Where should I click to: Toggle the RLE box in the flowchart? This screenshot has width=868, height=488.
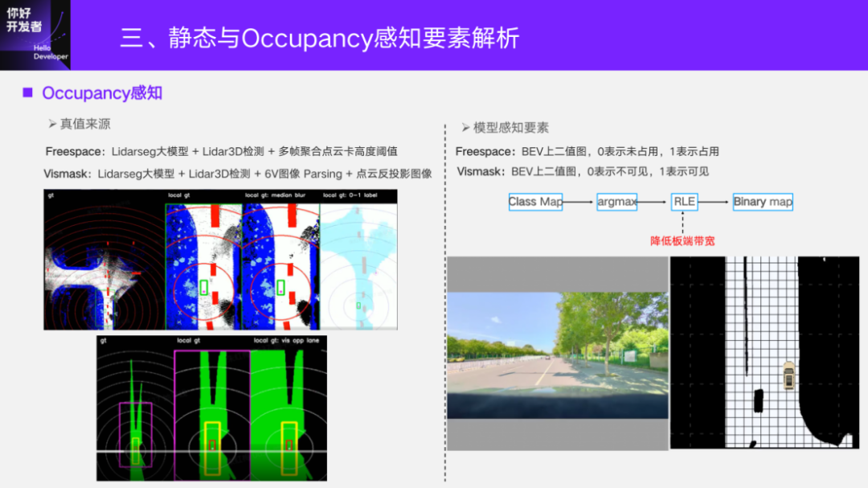point(684,202)
